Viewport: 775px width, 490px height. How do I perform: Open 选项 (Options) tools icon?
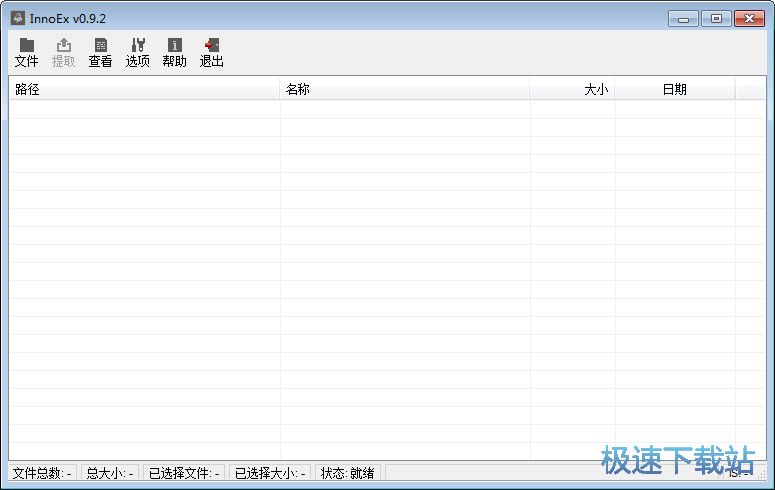point(137,52)
